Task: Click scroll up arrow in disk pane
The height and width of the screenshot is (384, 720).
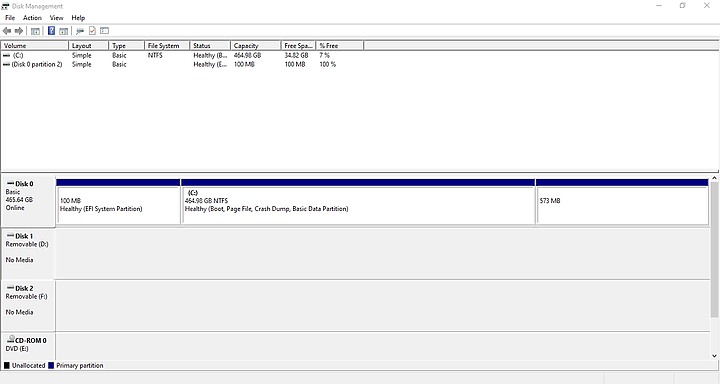Action: tap(714, 178)
